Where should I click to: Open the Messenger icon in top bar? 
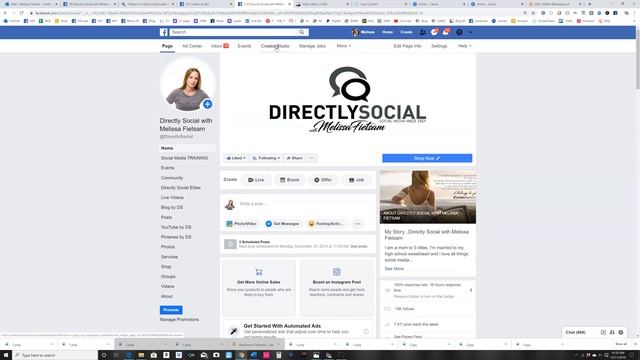[x=434, y=32]
